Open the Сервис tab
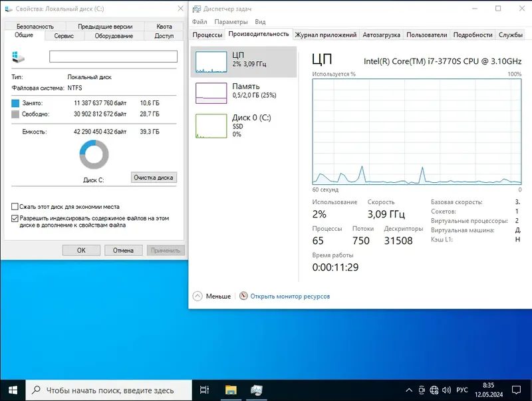This screenshot has width=532, height=401. tap(64, 36)
